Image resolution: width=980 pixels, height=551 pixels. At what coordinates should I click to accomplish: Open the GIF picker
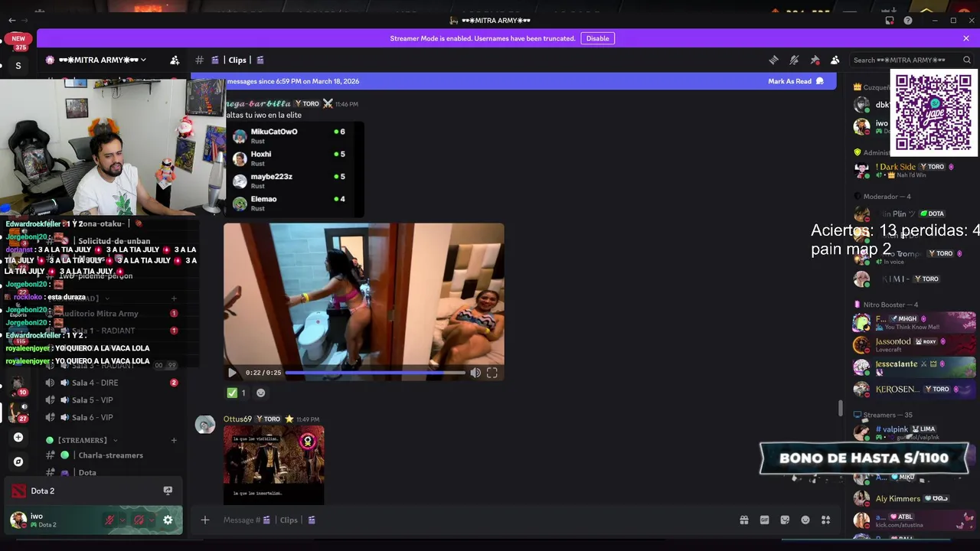click(764, 520)
